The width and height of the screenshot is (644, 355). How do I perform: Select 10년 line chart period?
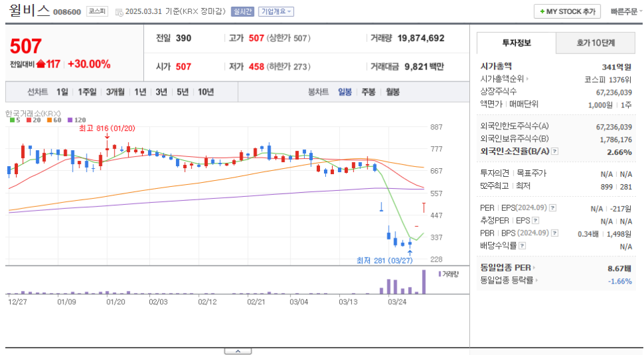point(206,92)
